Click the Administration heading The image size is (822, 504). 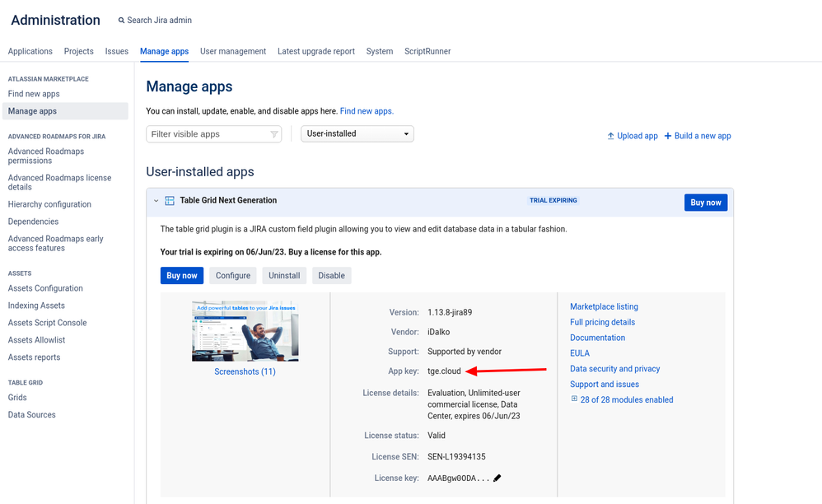[55, 20]
